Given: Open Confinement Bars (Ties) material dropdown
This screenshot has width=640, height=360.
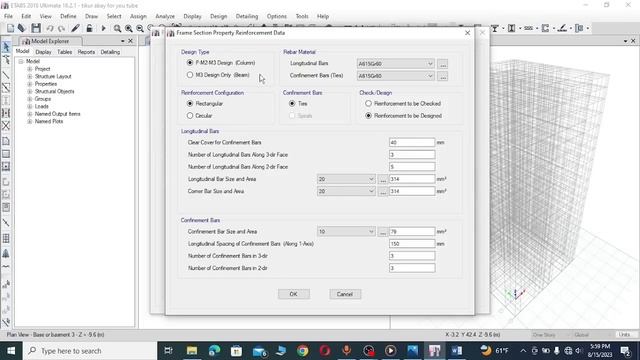Looking at the screenshot, I should coord(395,76).
